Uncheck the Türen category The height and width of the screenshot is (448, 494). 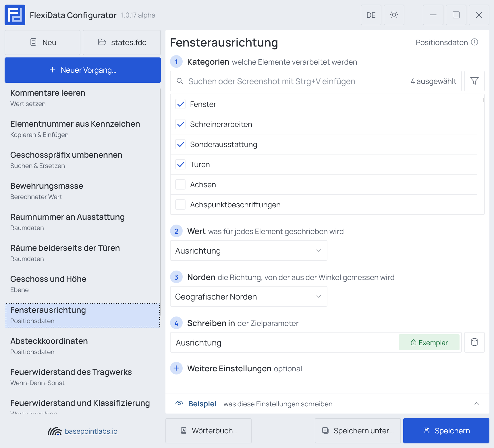tap(180, 164)
